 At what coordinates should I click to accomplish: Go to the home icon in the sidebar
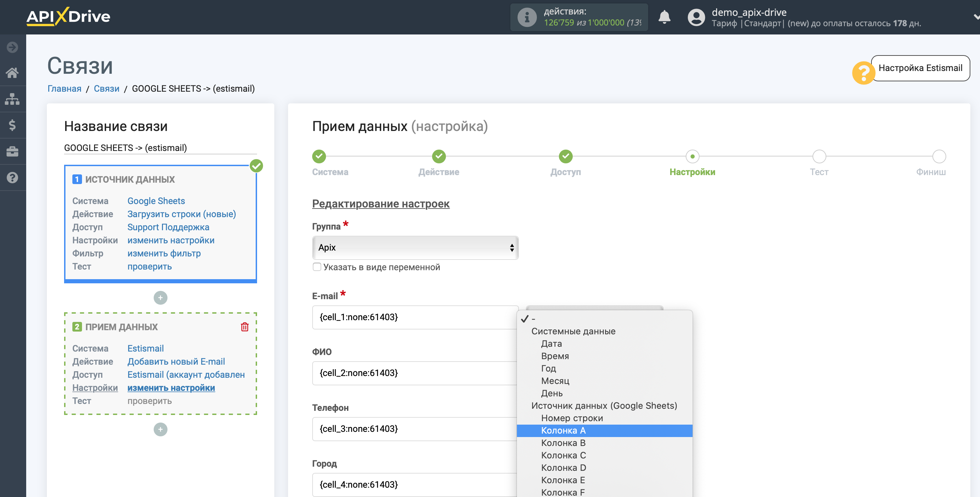(12, 73)
